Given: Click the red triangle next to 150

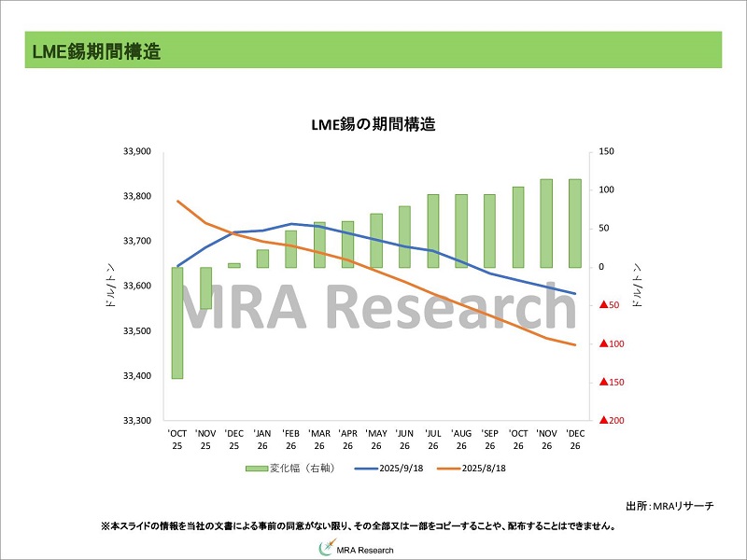Looking at the screenshot, I should (605, 383).
